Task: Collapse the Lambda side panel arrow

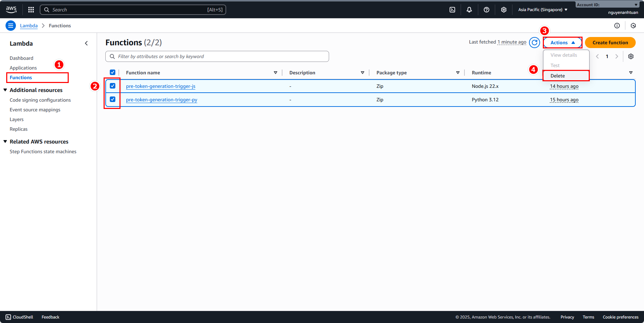Action: tap(86, 43)
